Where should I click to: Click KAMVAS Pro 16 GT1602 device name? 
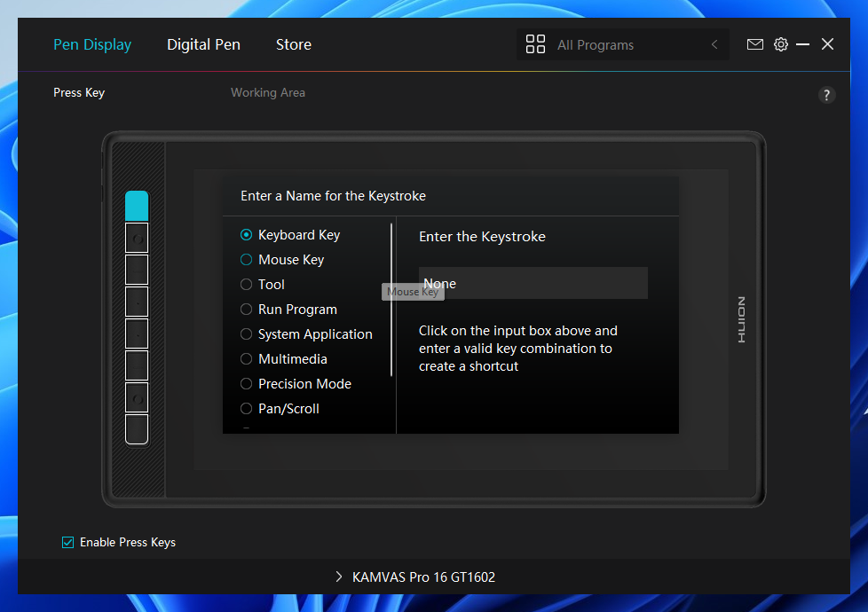point(423,577)
